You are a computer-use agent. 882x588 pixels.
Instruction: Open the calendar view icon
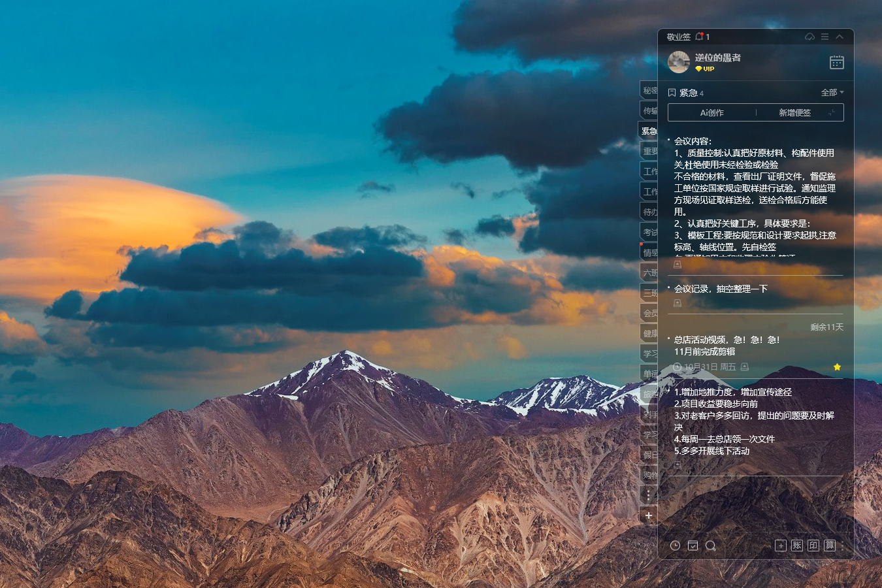836,62
